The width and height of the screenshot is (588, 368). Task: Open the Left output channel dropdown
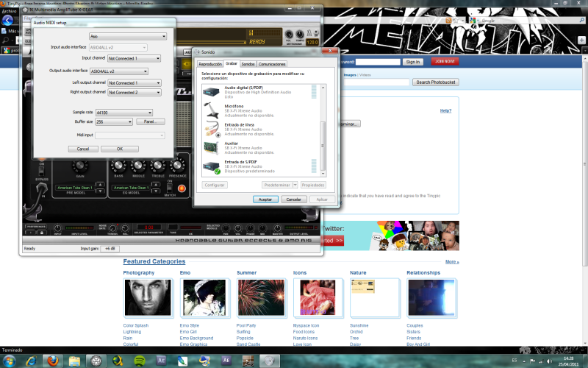coord(135,83)
